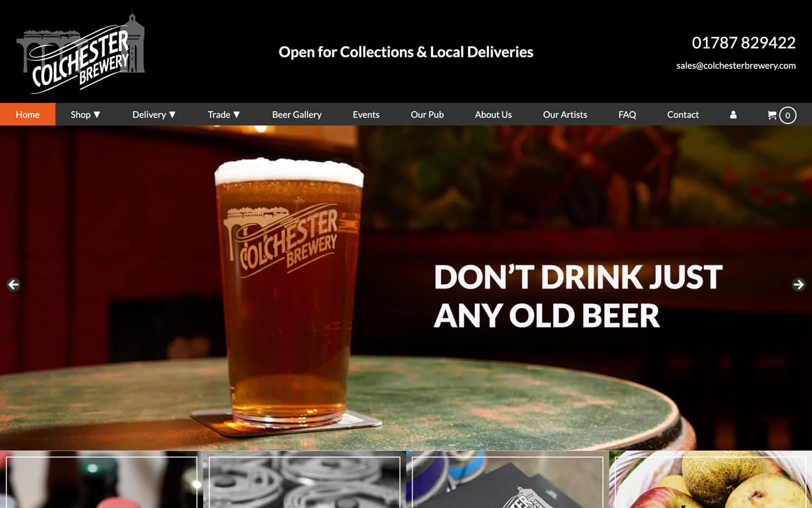Open the FAQ page
The height and width of the screenshot is (508, 812).
coord(627,114)
